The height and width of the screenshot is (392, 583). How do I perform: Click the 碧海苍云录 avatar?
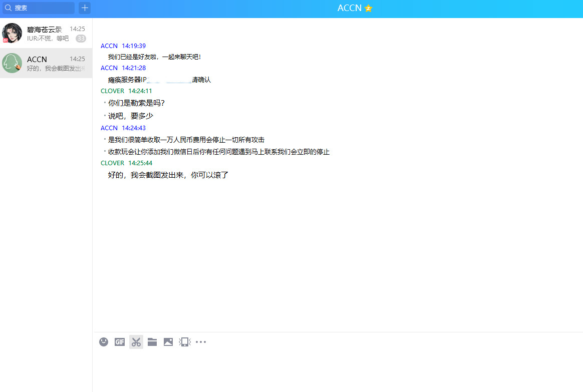pyautogui.click(x=12, y=33)
